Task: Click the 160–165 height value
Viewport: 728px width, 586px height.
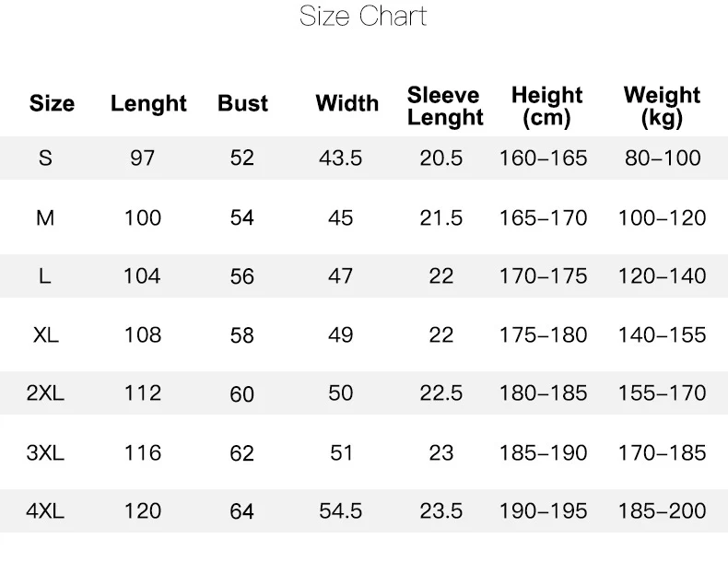Action: click(x=543, y=158)
